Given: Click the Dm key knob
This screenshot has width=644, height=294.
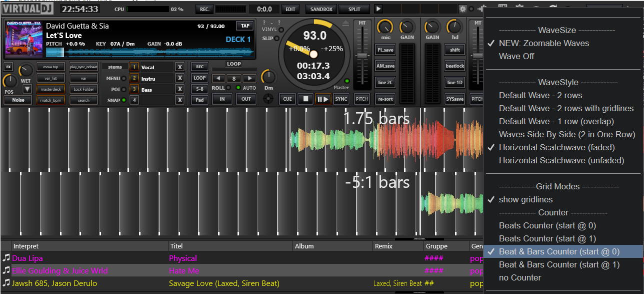Looking at the screenshot, I should (x=268, y=77).
